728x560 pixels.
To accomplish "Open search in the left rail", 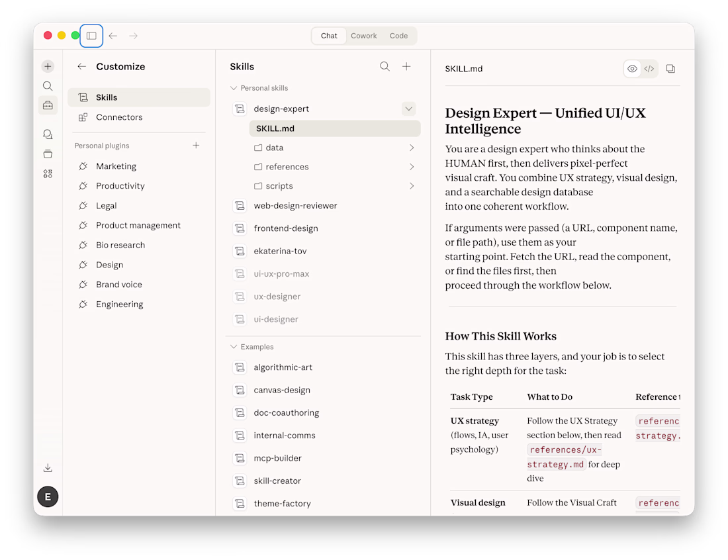I will pos(48,86).
